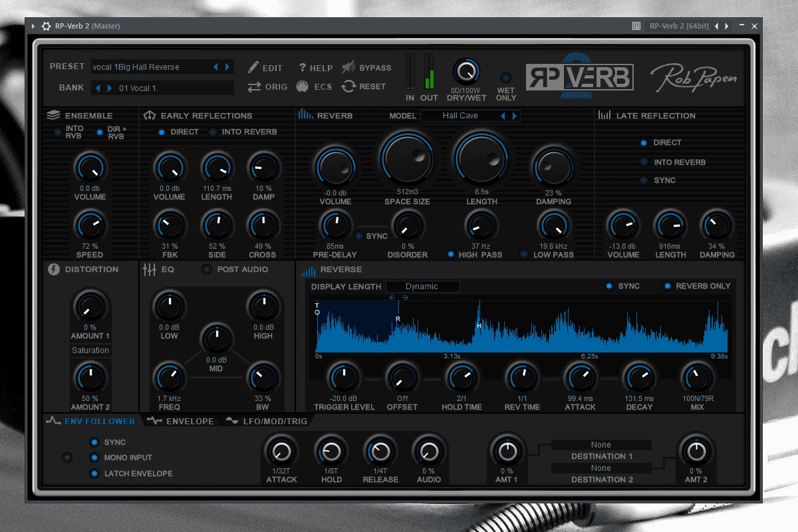
Task: Toggle WET ONLY switch
Action: point(505,78)
